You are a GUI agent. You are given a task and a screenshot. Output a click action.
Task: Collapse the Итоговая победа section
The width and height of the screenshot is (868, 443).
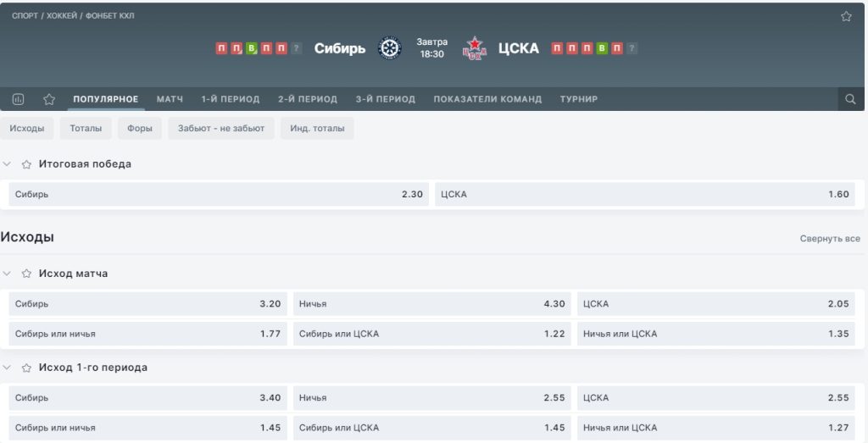7,164
